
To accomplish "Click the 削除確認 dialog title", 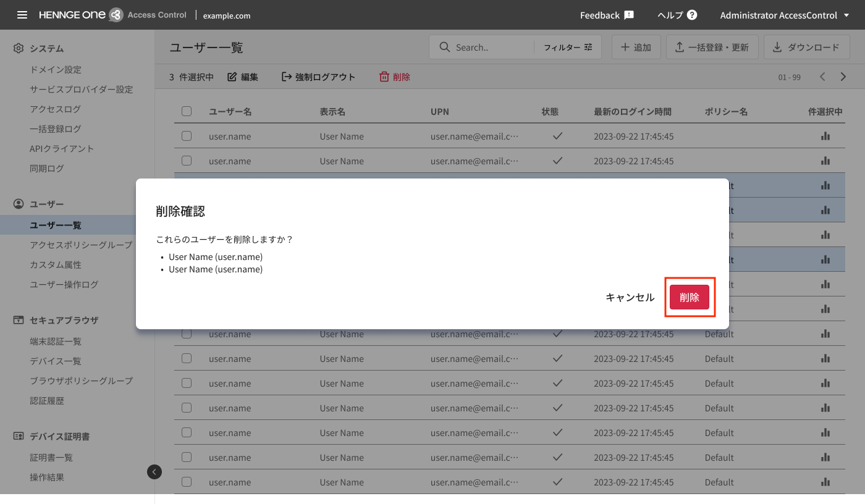I will [180, 211].
